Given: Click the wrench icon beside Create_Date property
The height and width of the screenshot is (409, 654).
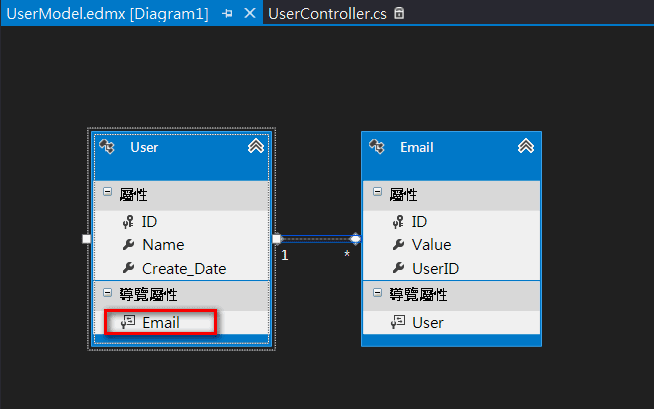Looking at the screenshot, I should coord(127,269).
